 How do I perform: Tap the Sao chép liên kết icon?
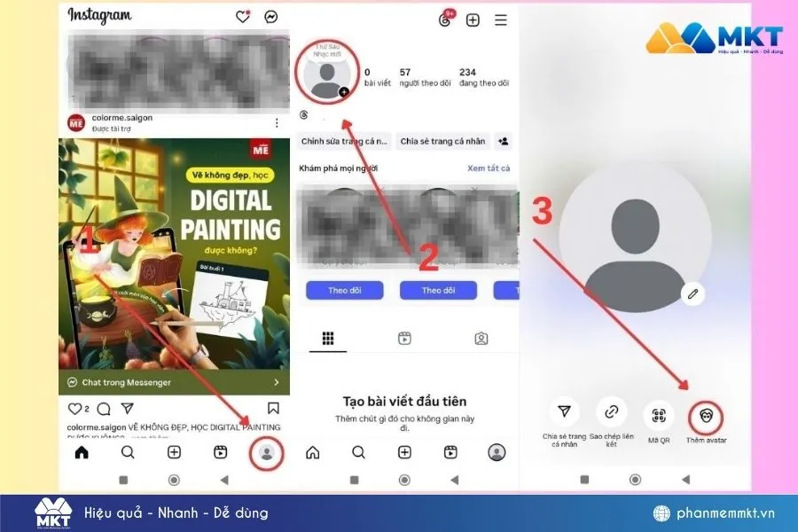tap(610, 413)
